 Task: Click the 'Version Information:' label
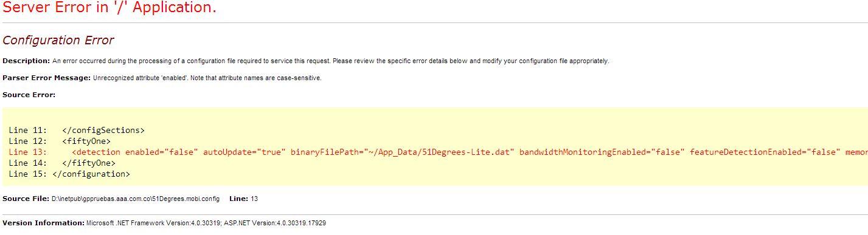[43, 223]
